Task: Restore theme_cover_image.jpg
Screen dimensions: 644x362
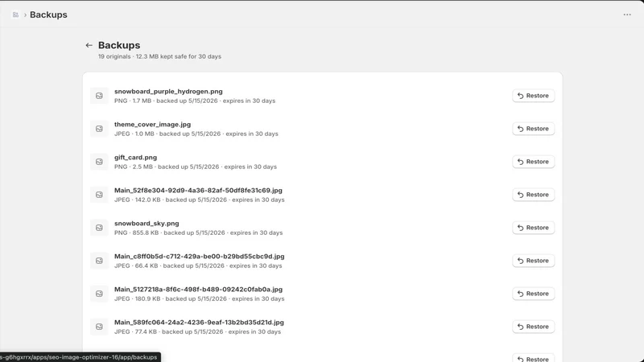Action: coord(533,129)
